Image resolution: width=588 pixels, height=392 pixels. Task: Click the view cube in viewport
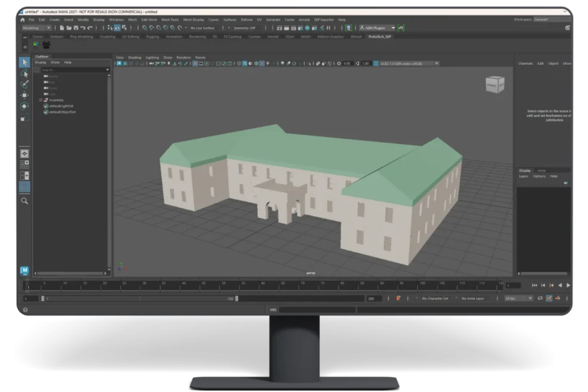click(495, 85)
